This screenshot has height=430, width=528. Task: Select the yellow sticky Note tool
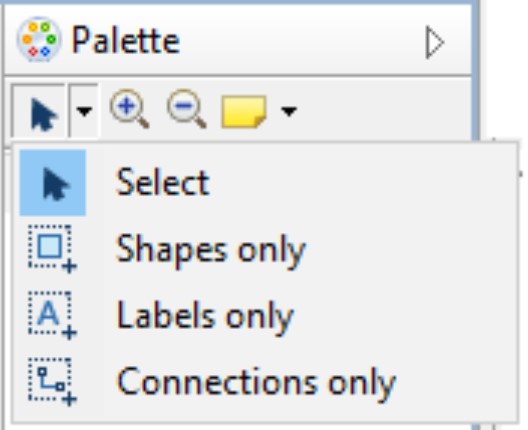click(244, 112)
